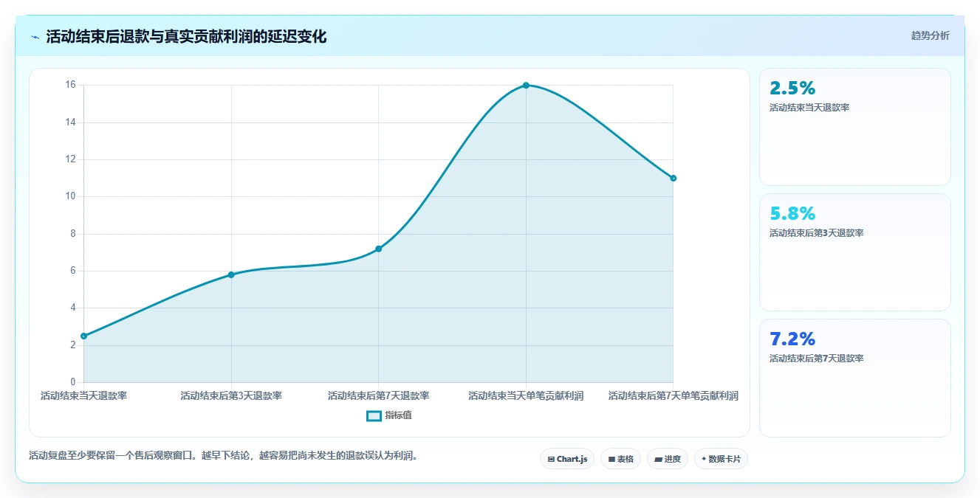Select the 表格 tag
The height and width of the screenshot is (498, 980).
pos(620,459)
